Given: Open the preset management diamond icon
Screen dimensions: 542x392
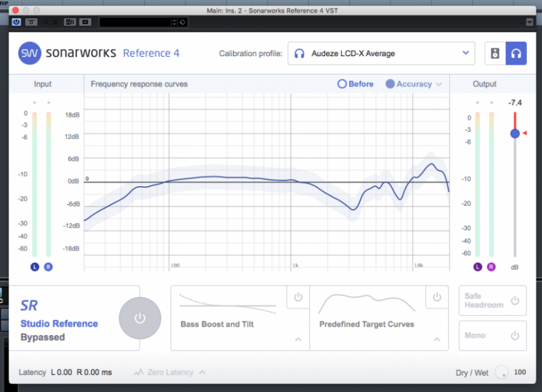Looking at the screenshot, I should tap(182, 22).
